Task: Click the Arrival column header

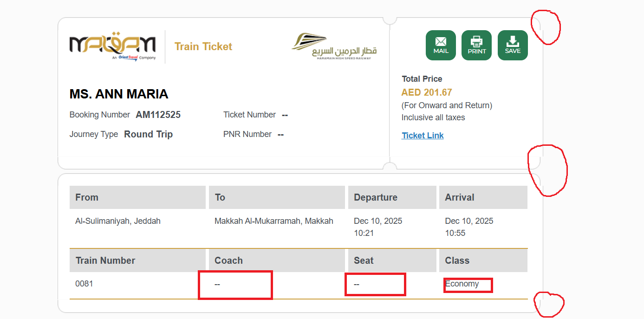Action: pos(459,197)
